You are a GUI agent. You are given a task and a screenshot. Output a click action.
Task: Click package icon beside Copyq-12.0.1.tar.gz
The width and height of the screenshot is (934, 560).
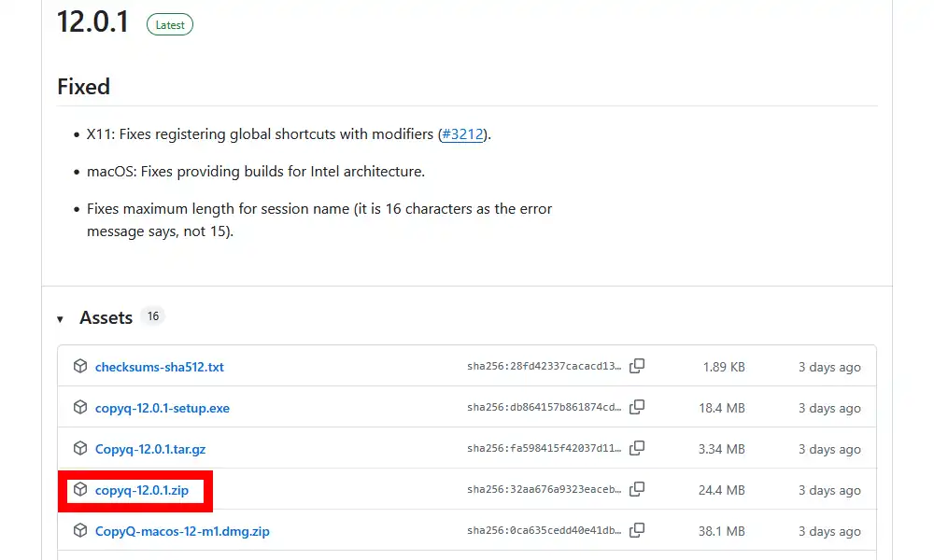tap(80, 449)
